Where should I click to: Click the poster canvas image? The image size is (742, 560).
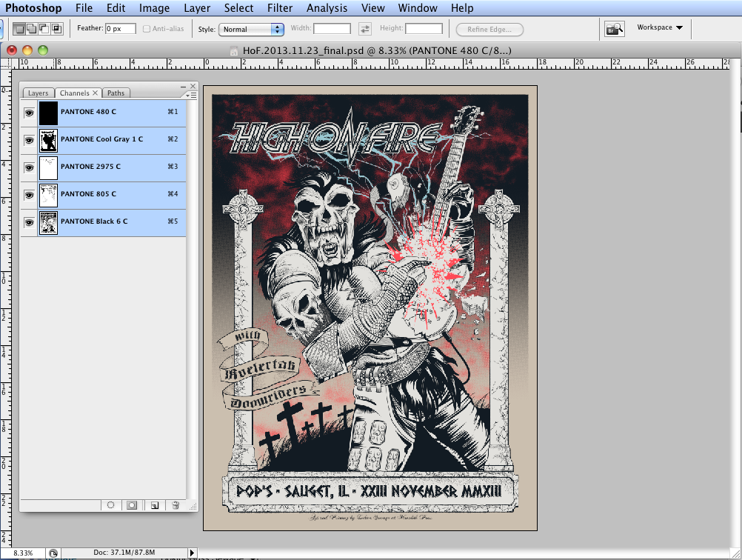(370, 308)
